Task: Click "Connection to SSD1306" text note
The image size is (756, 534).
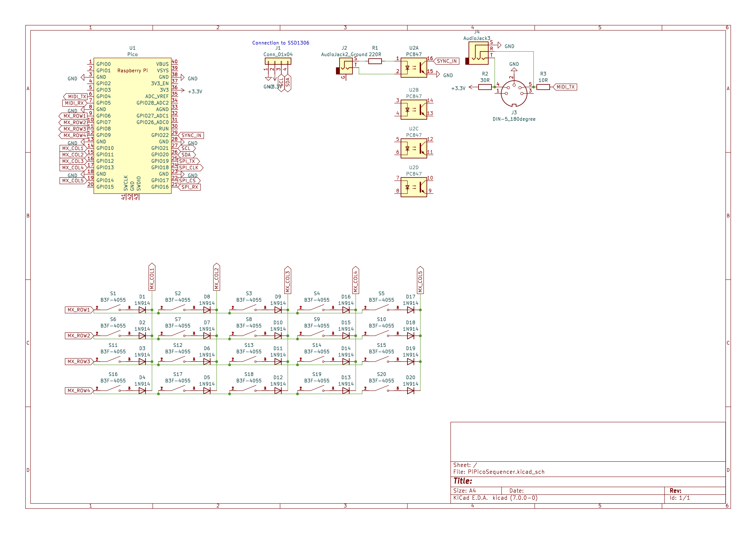Action: pos(281,43)
